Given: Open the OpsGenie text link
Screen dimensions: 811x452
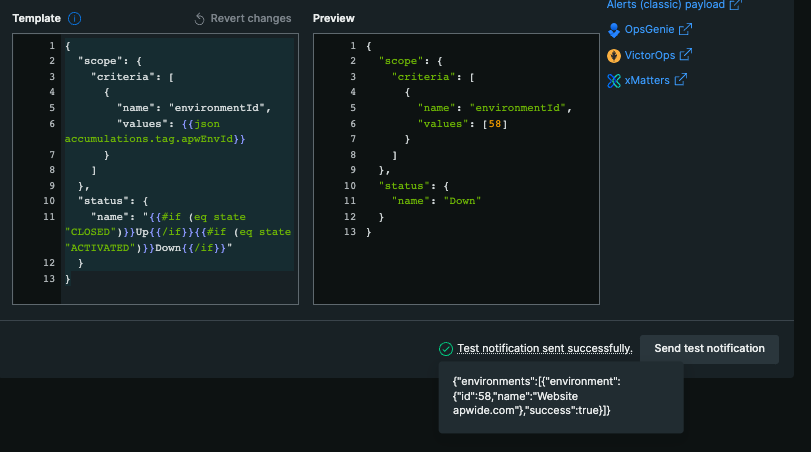Looking at the screenshot, I should (649, 30).
